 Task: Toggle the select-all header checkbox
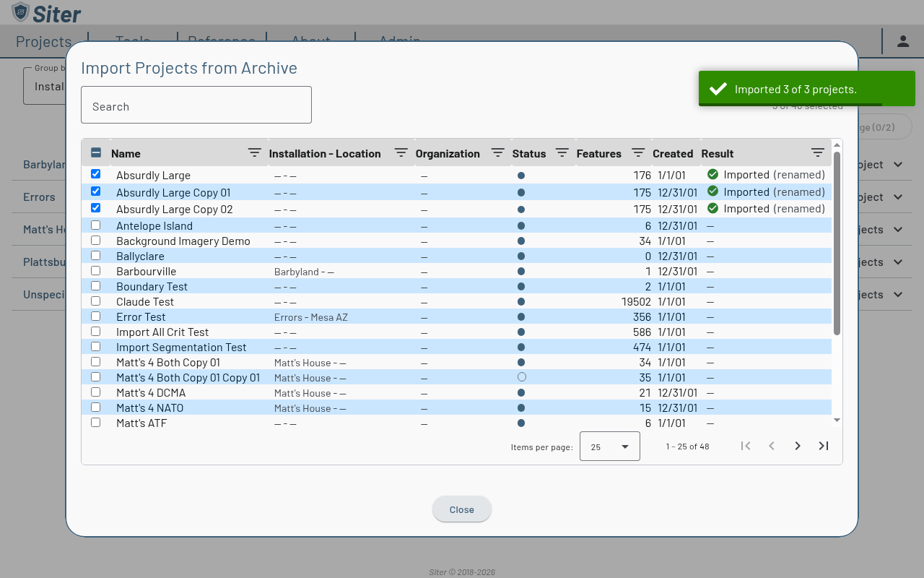[x=96, y=152]
